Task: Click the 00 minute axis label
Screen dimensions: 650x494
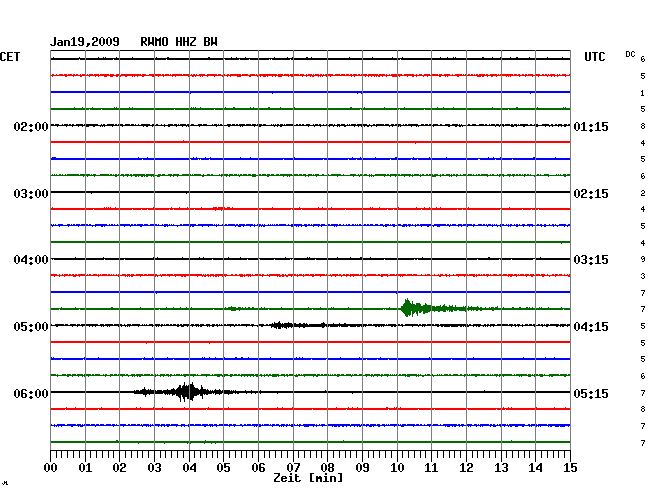Action: pyautogui.click(x=51, y=468)
